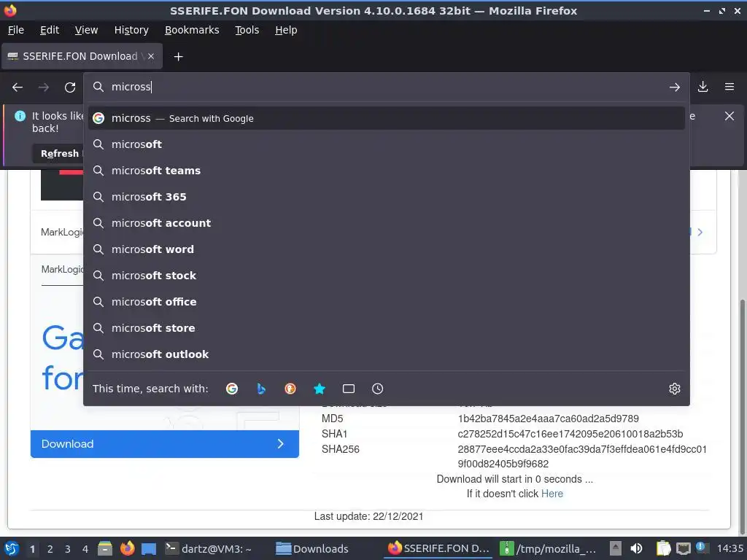Click the 14:35 taskbar clock
The width and height of the screenshot is (747, 560).
point(729,548)
